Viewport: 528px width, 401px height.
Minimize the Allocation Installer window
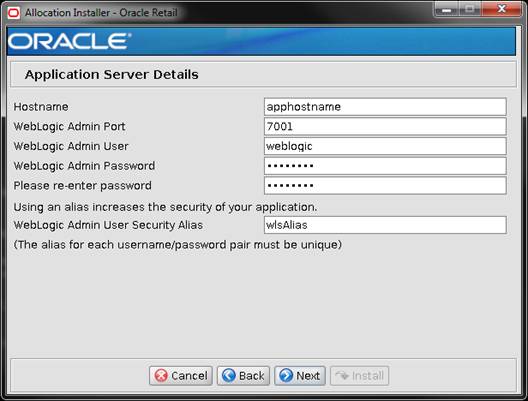click(447, 9)
